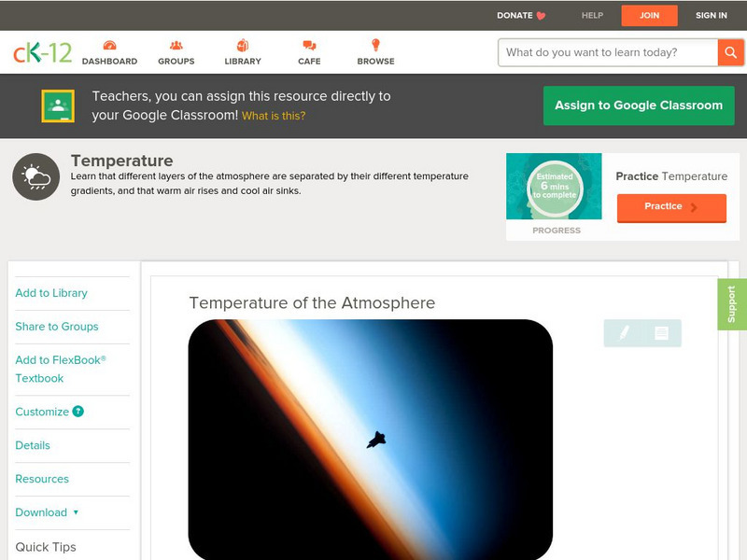Viewport: 747px width, 560px height.
Task: Click the orange Join button
Action: (x=649, y=15)
